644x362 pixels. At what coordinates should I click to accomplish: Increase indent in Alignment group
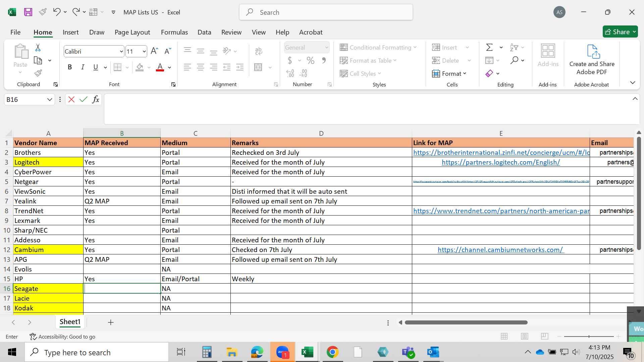point(240,67)
